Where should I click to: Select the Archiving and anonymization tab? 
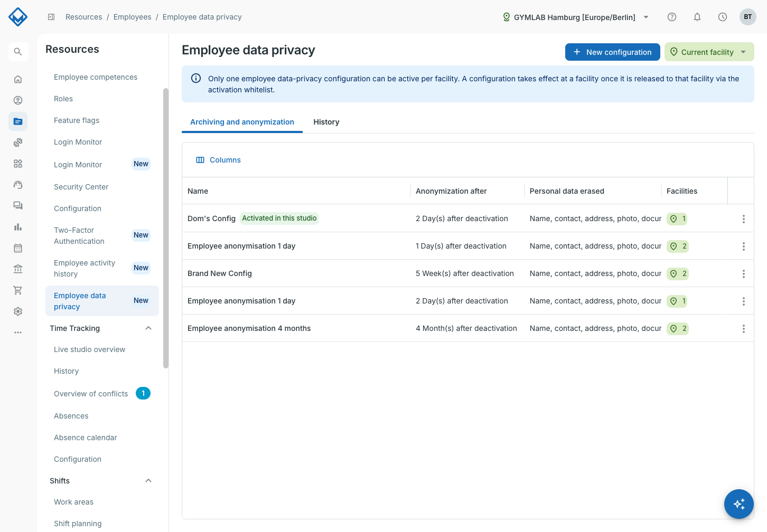click(x=242, y=122)
